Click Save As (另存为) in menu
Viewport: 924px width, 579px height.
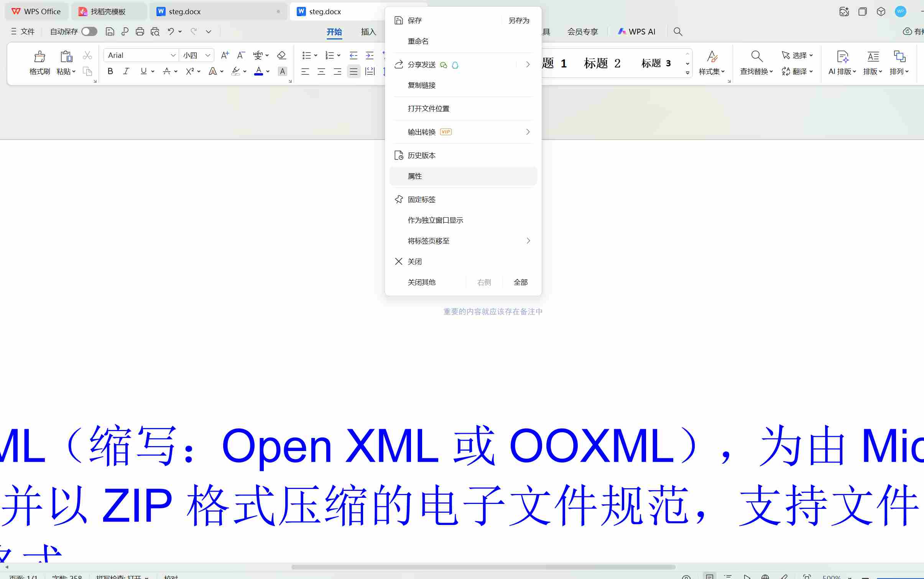[x=519, y=21]
